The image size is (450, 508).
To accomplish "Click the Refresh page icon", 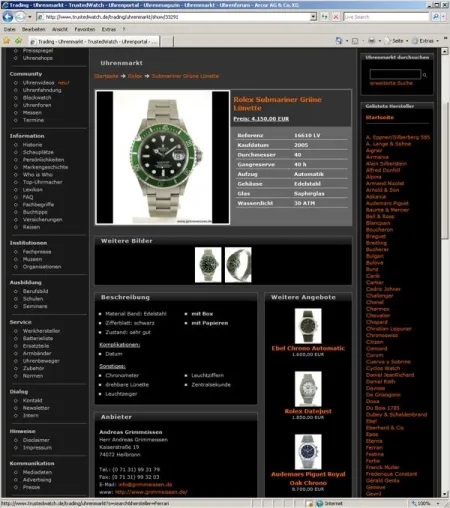I will (324, 17).
